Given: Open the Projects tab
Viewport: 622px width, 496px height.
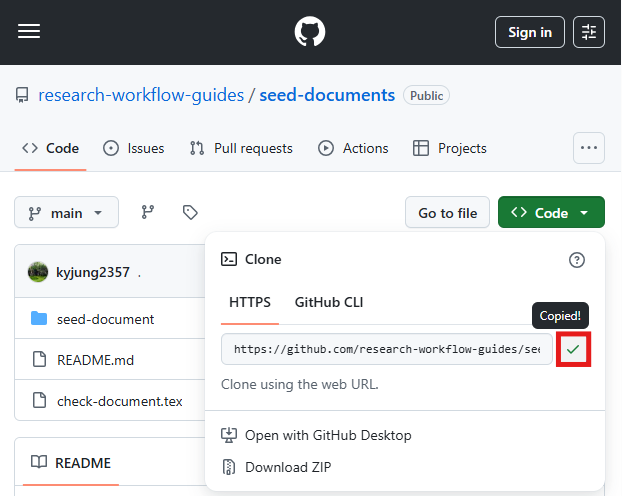Looking at the screenshot, I should point(449,148).
